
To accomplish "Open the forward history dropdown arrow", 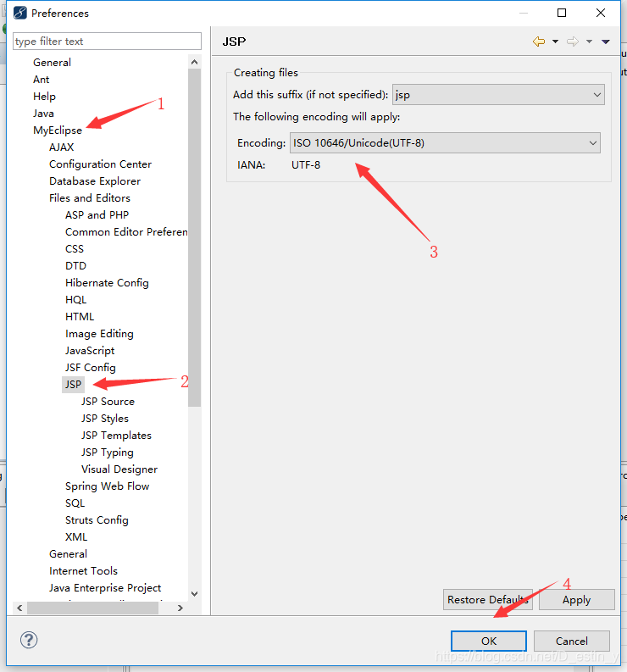I will pyautogui.click(x=589, y=42).
